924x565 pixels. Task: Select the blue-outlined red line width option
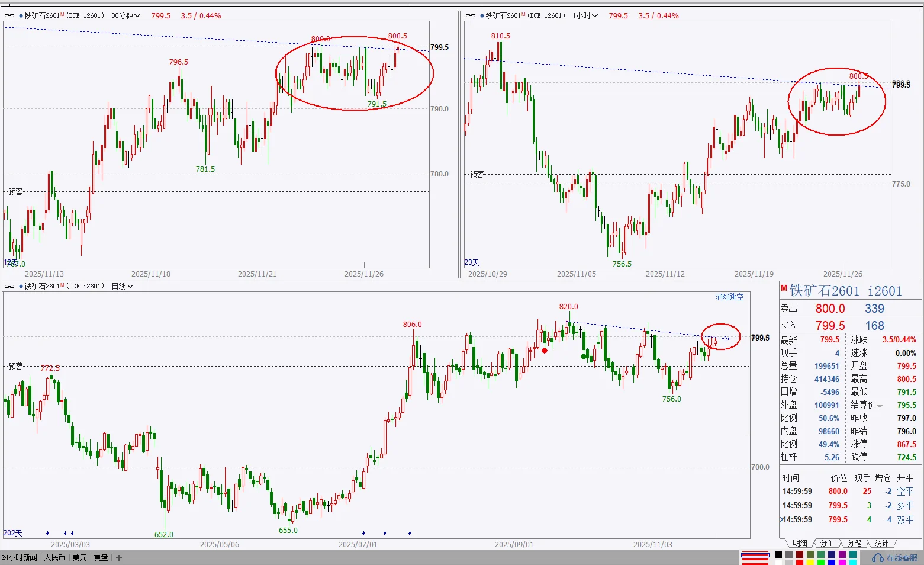pos(755,556)
